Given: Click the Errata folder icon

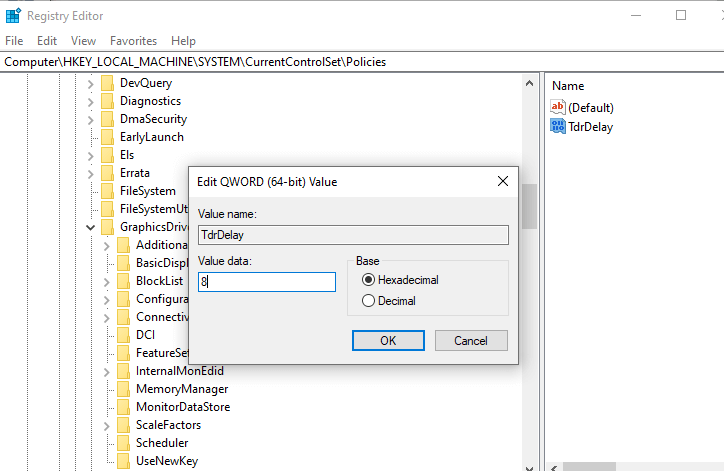Looking at the screenshot, I should tap(107, 173).
